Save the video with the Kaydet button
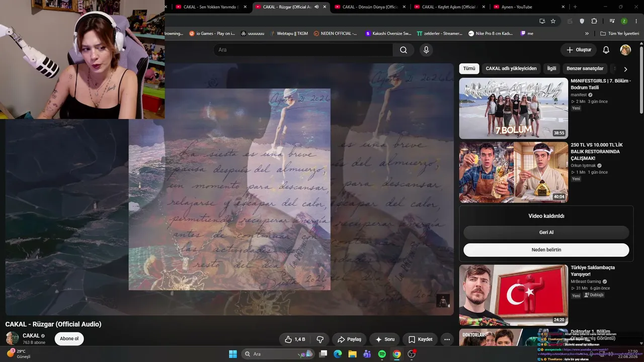 [420, 339]
